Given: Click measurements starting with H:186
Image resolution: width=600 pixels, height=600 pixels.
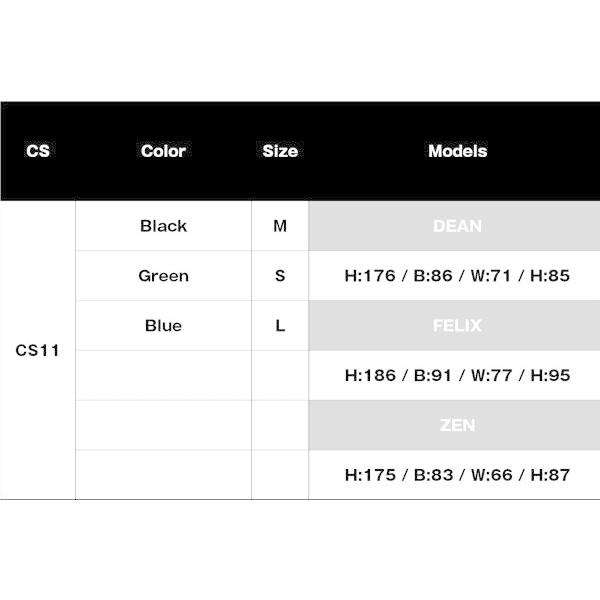Looking at the screenshot, I should pyautogui.click(x=457, y=376).
